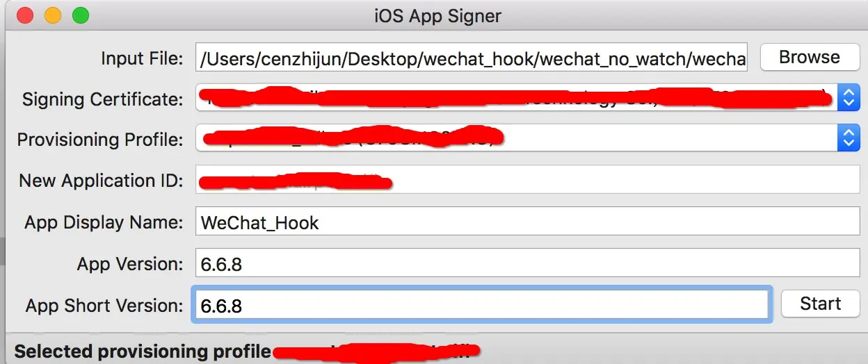Select the Provisioning Profile combo box field
This screenshot has height=364, width=868.
pos(528,138)
